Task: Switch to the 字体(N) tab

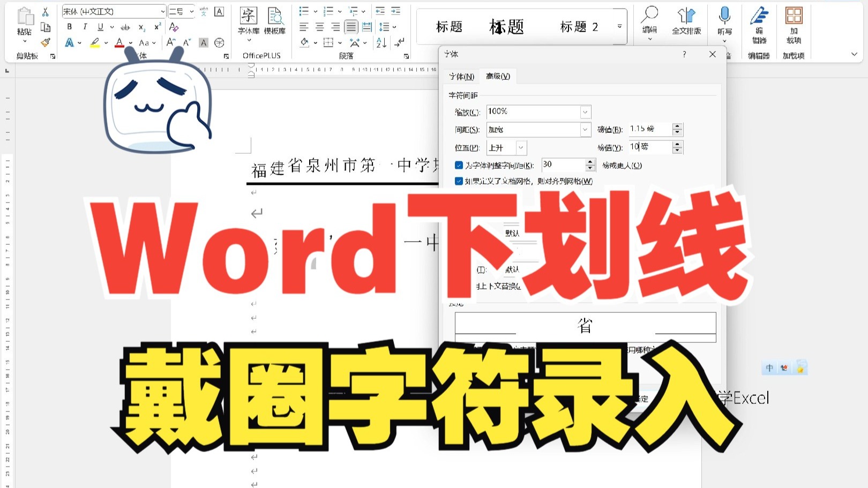Action: [x=462, y=77]
